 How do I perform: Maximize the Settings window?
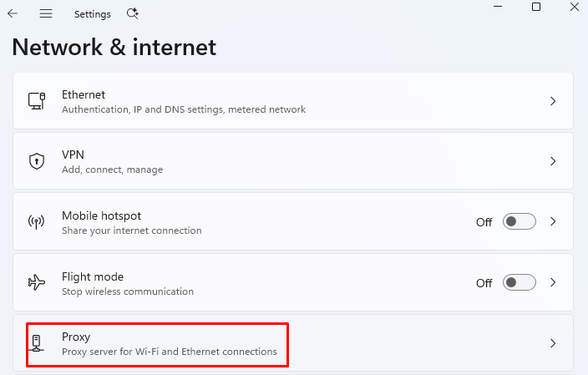point(536,7)
